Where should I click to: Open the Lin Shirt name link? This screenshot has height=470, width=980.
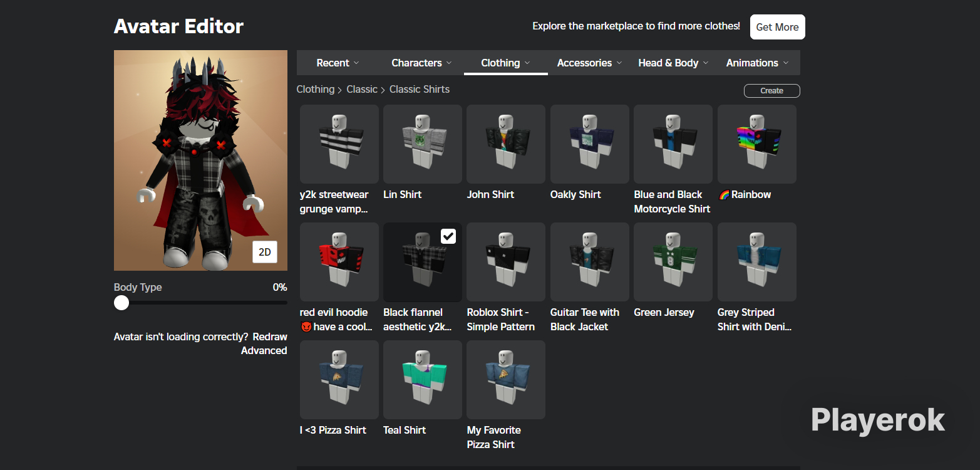pyautogui.click(x=403, y=194)
